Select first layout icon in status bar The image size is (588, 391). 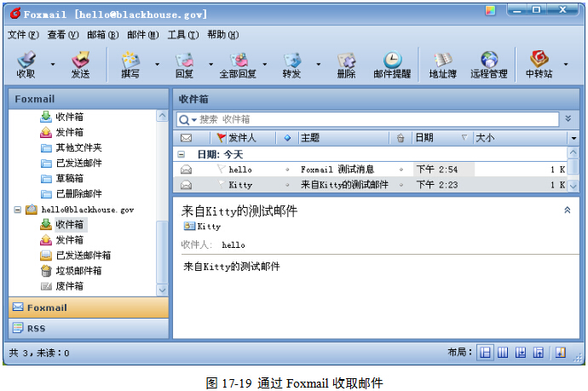485,353
